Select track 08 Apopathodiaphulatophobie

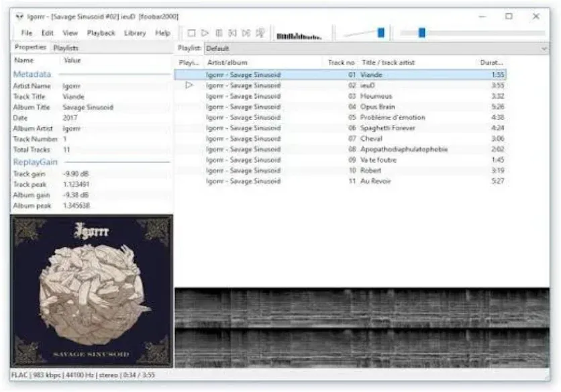coord(340,149)
